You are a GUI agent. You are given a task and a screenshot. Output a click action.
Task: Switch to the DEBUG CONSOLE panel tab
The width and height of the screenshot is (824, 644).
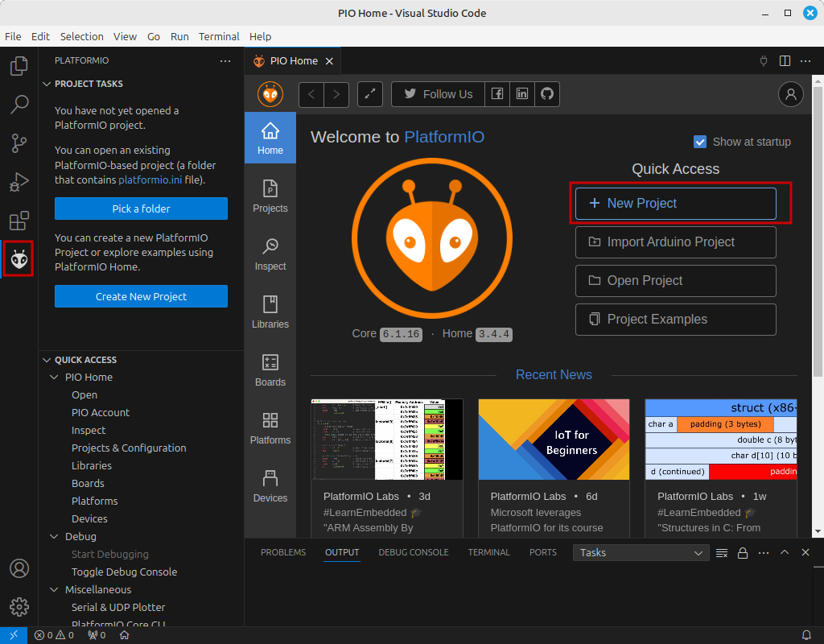tap(413, 552)
